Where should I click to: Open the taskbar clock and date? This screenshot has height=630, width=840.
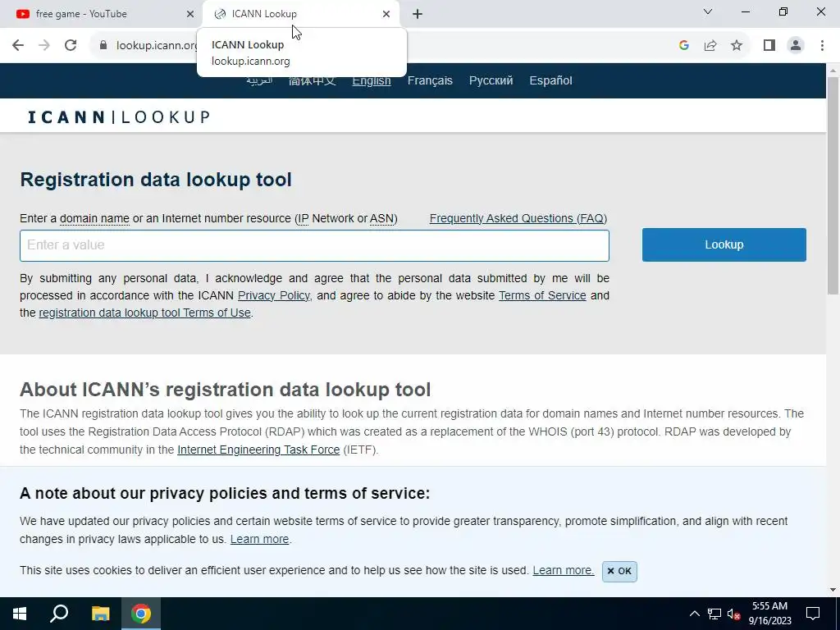click(769, 614)
